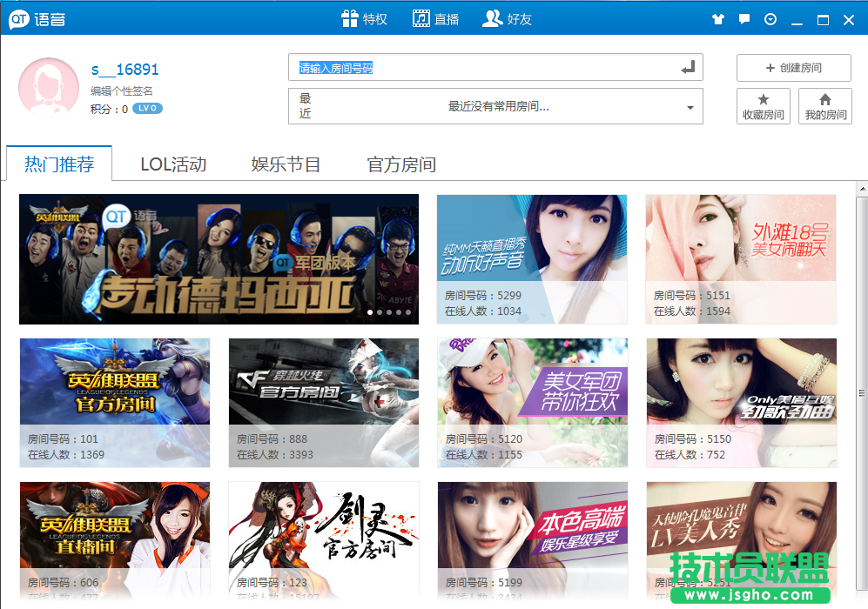Click the enter arrow in room number field
Screen dimensions: 868x609
pyautogui.click(x=688, y=68)
